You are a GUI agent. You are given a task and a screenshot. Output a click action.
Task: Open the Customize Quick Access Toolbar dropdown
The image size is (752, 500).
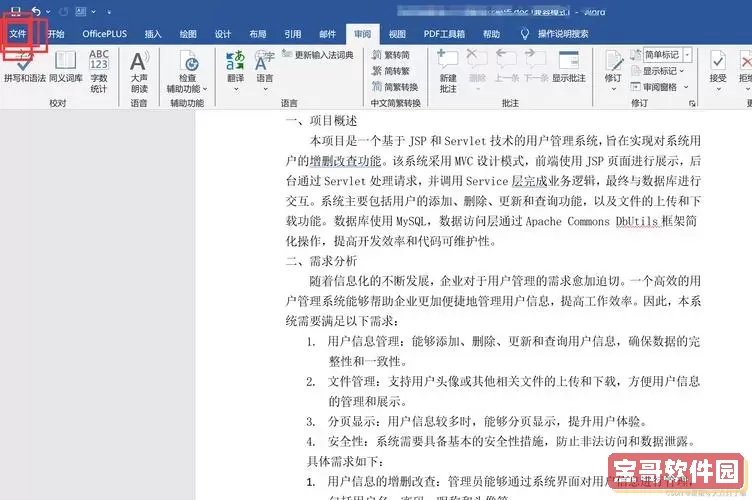coord(109,12)
